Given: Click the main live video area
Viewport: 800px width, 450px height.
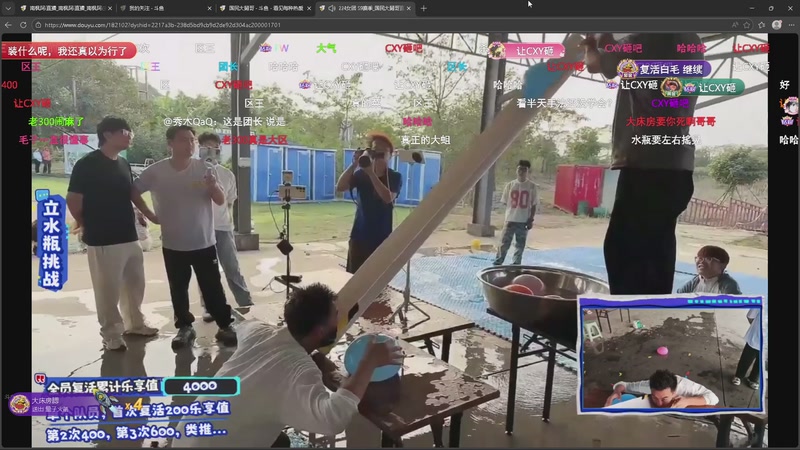Looking at the screenshot, I should coord(399,240).
